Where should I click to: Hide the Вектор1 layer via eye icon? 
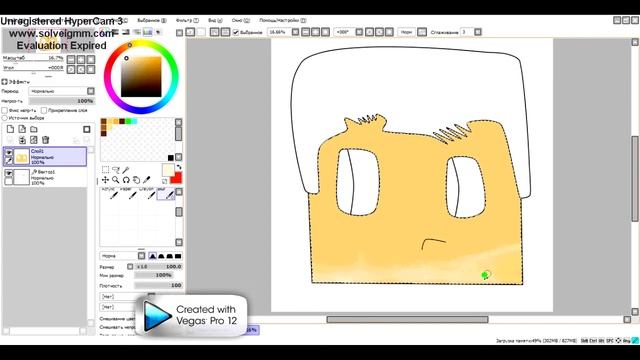(x=8, y=173)
